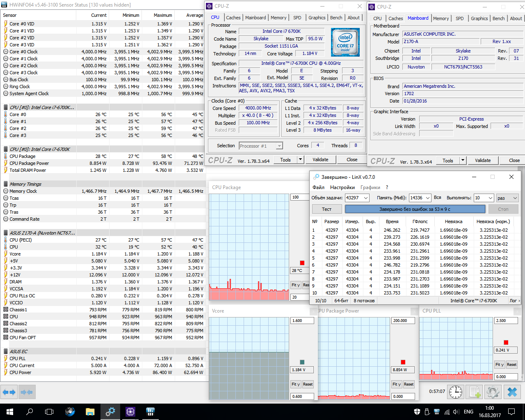Click Fit y in the Vcore graph
Viewport: 525px width, 420px height.
click(x=296, y=384)
